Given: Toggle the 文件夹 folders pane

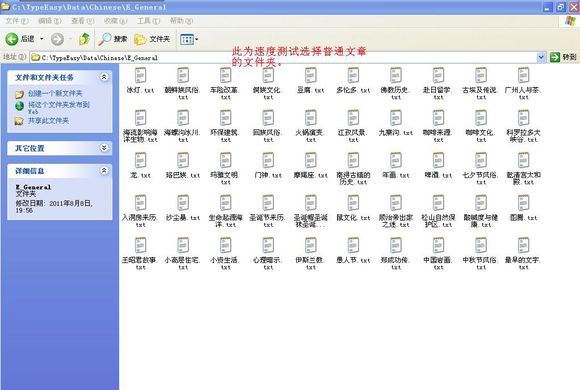Looking at the screenshot, I should 152,39.
